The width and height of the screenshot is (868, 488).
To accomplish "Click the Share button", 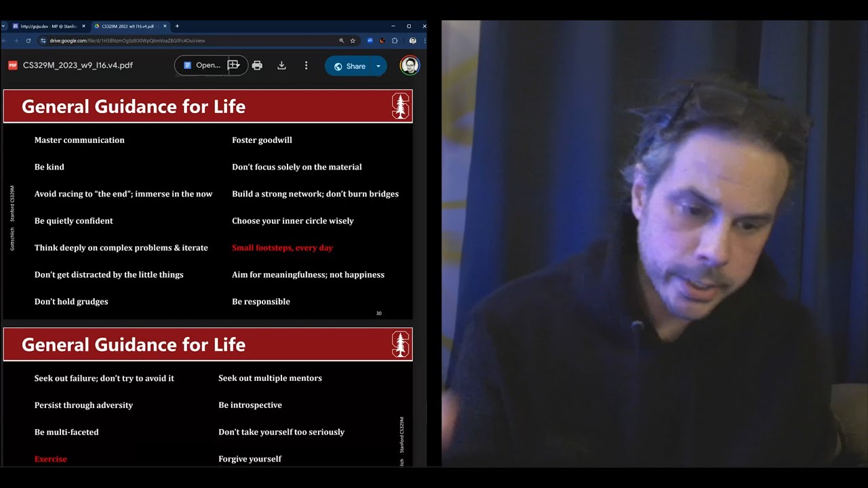I will pos(348,66).
